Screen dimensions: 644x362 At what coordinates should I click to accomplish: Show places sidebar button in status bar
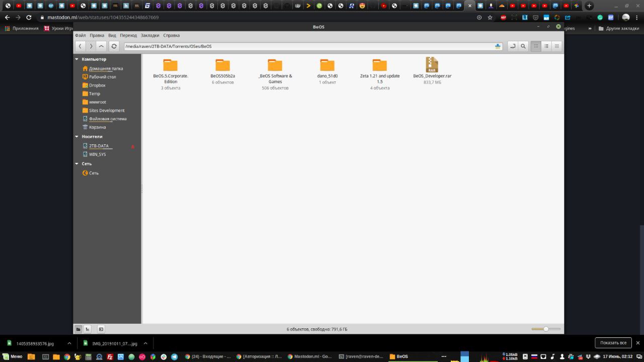tap(78, 329)
